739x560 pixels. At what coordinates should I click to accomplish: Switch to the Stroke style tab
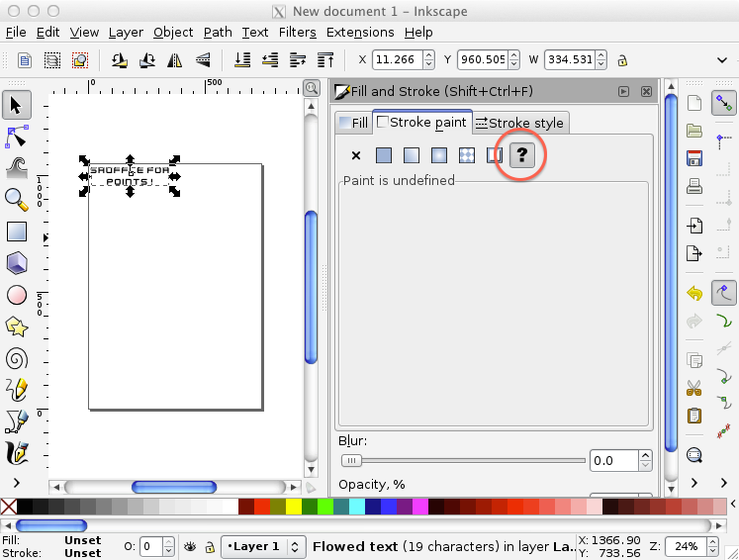coord(519,123)
